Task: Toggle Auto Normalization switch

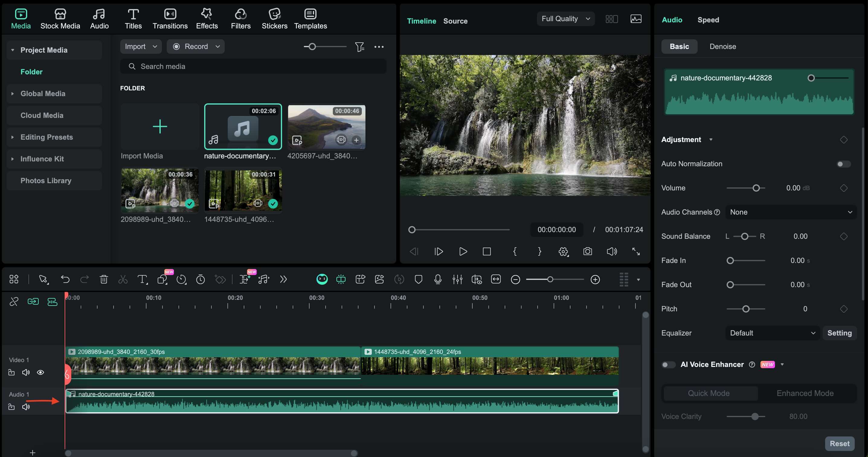Action: point(844,164)
